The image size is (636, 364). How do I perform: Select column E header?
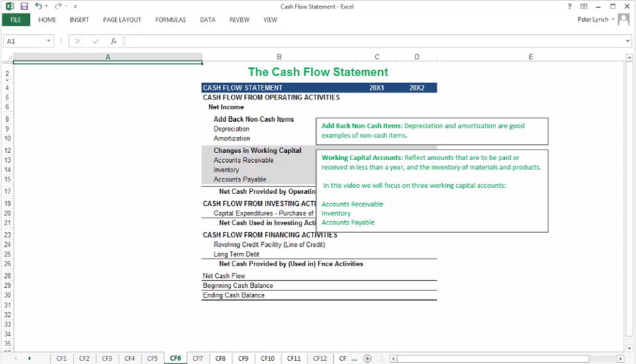531,57
